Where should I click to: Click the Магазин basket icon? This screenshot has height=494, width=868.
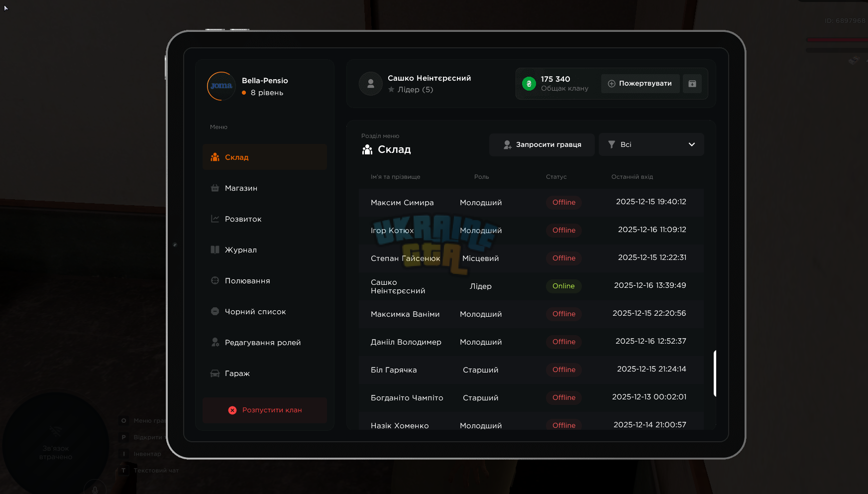[x=215, y=188]
